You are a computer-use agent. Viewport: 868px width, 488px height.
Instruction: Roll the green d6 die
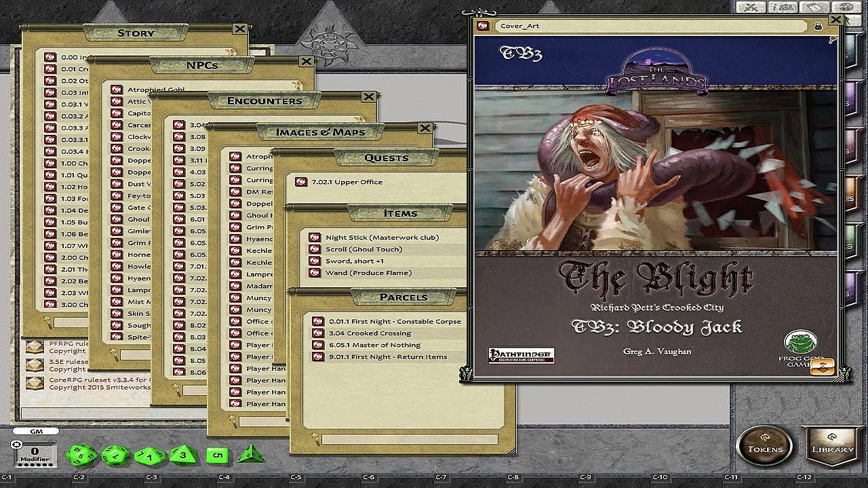pos(218,455)
